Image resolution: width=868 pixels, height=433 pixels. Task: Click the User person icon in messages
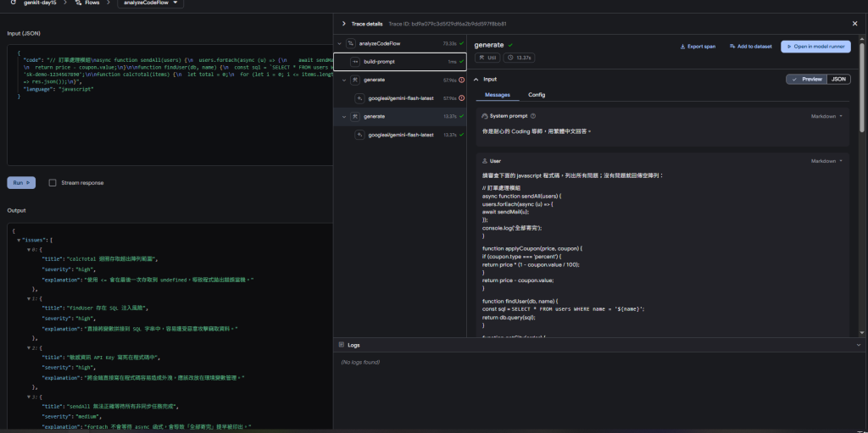[485, 161]
